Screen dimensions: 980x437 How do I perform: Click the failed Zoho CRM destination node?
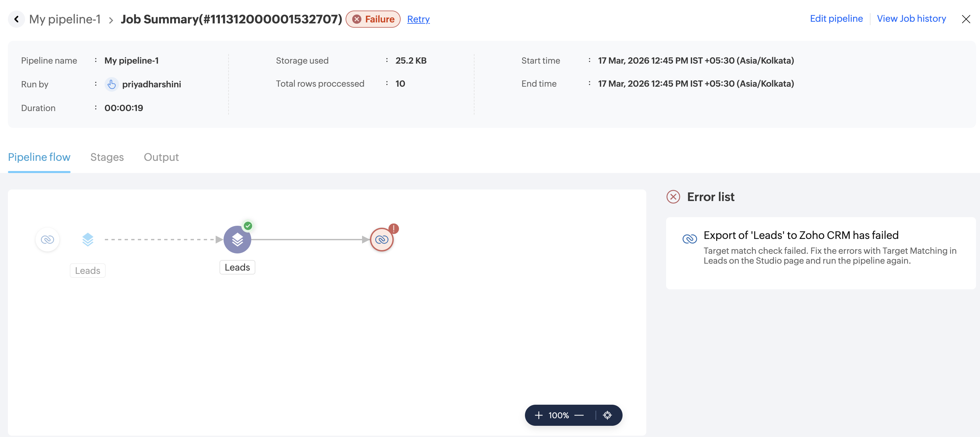381,240
